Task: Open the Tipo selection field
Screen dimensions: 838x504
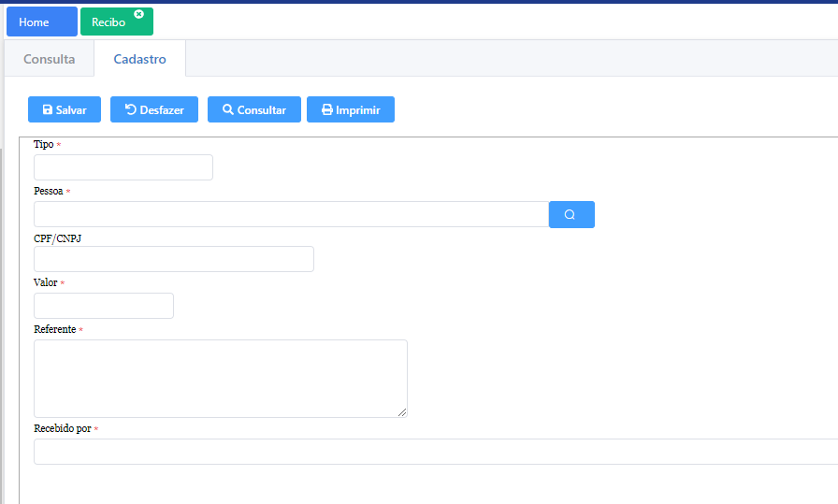Action: [x=123, y=167]
